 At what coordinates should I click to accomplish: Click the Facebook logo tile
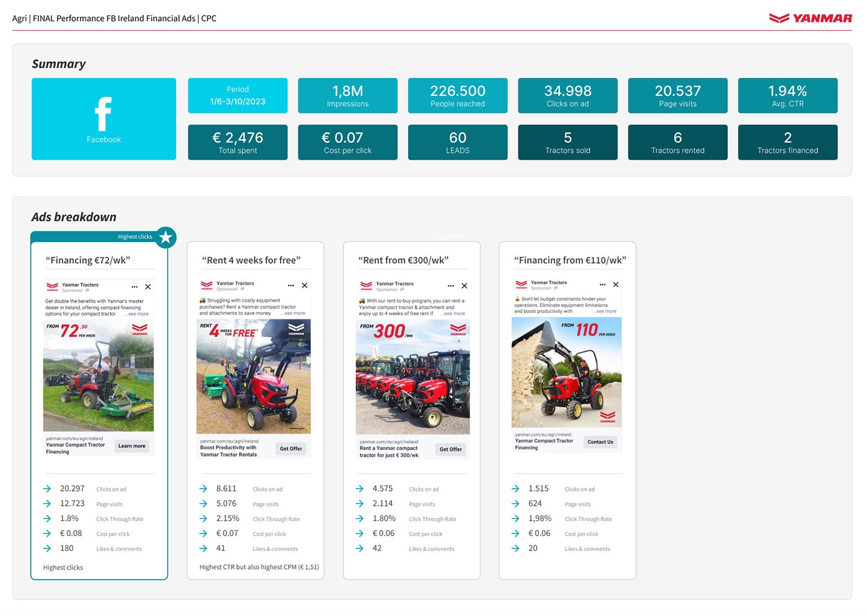(104, 119)
